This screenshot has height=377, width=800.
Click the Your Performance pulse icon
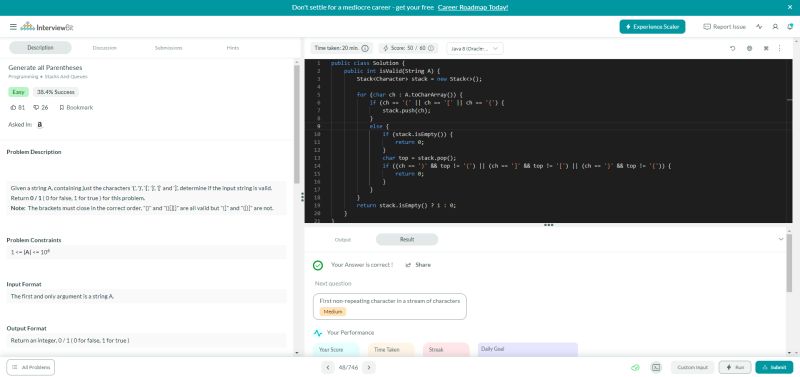pyautogui.click(x=318, y=333)
